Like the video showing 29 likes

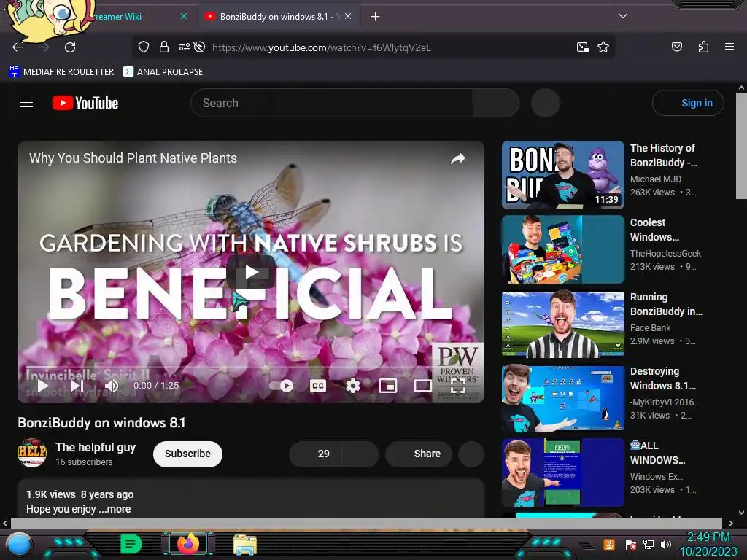pos(315,454)
